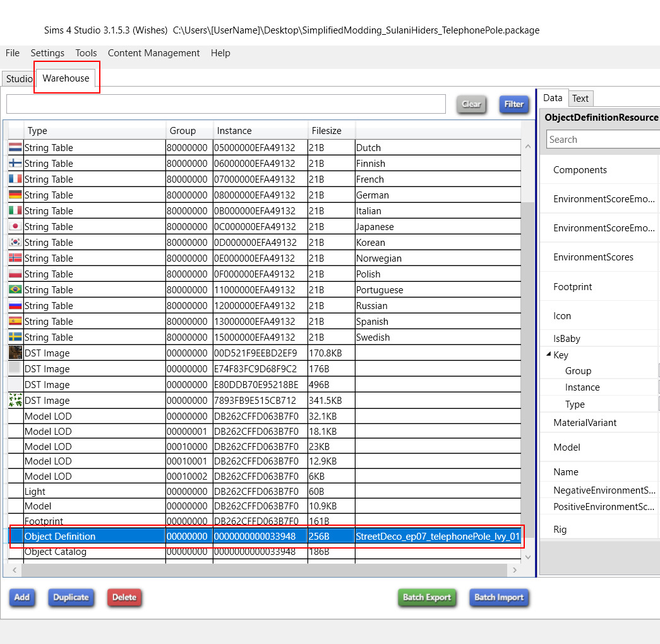Viewport: 660px width, 644px height.
Task: Sort the list by Type column header
Action: click(x=95, y=131)
